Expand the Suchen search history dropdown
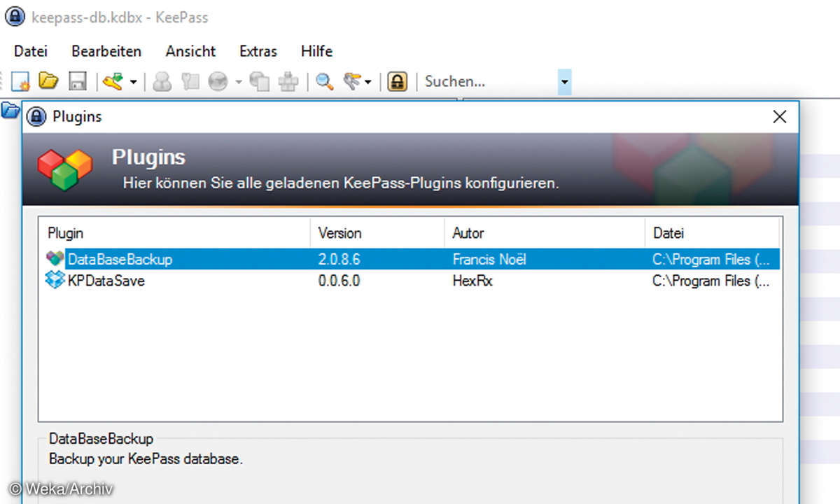Image resolution: width=840 pixels, height=504 pixels. [565, 82]
